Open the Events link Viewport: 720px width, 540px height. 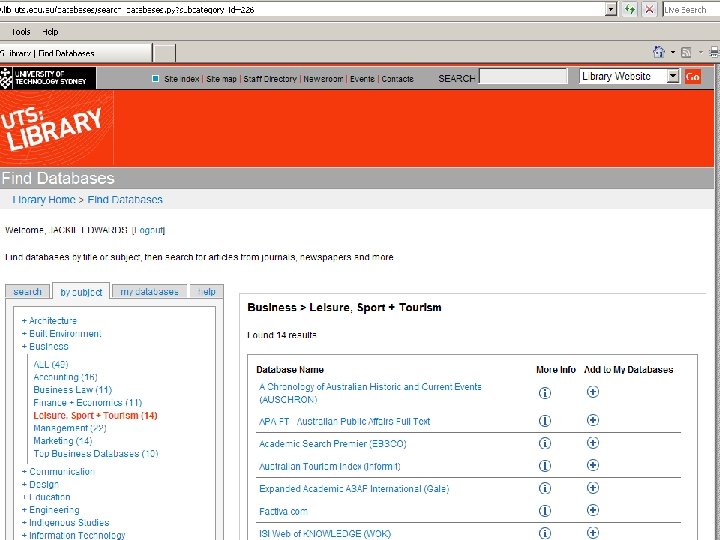[362, 79]
